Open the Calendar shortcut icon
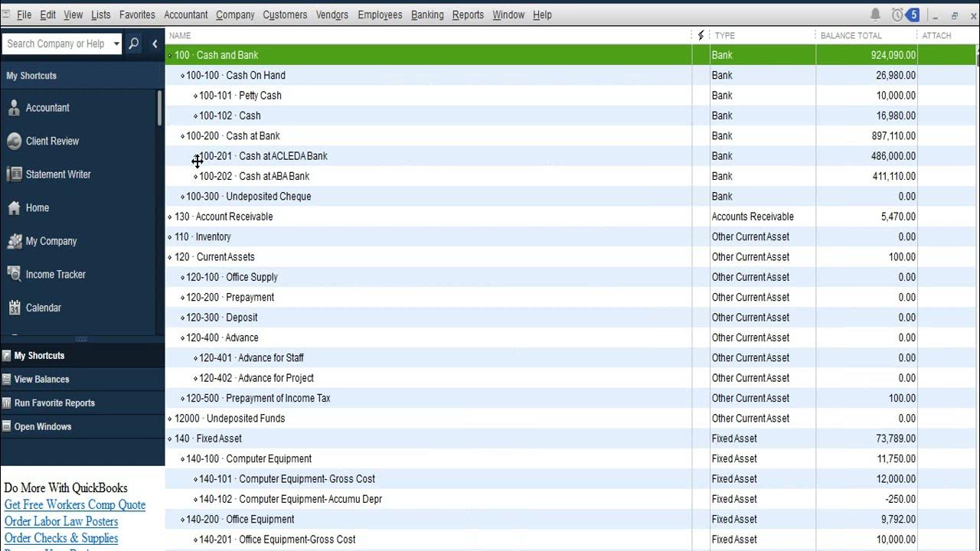The width and height of the screenshot is (980, 551). pyautogui.click(x=14, y=308)
